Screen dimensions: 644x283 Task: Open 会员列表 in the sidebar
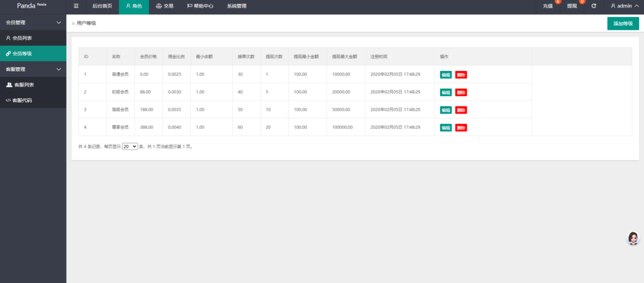tap(33, 38)
